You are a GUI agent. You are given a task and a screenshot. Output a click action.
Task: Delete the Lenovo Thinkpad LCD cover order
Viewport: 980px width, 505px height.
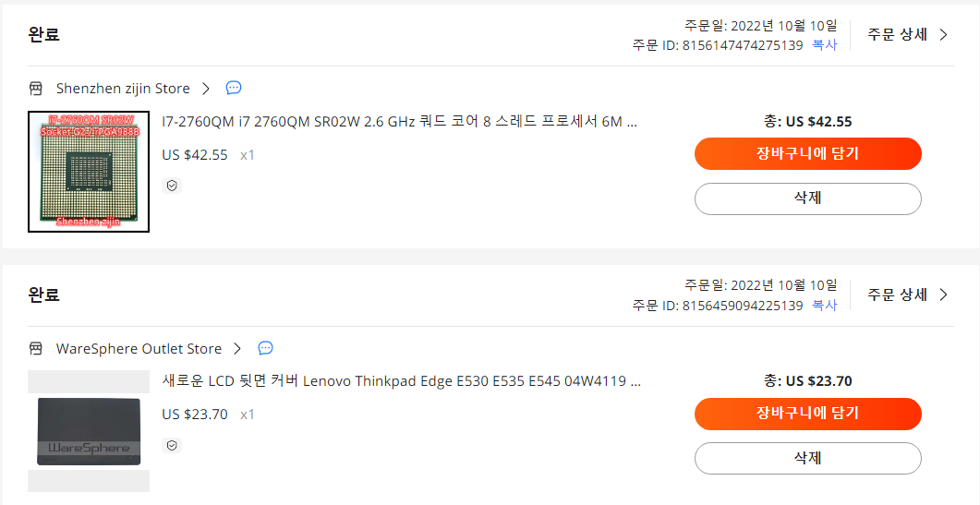(x=808, y=459)
